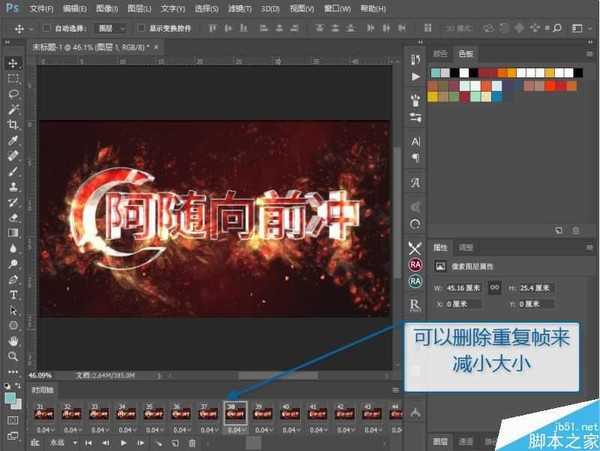
Task: Select the Horizontal Type tool
Action: tap(13, 294)
